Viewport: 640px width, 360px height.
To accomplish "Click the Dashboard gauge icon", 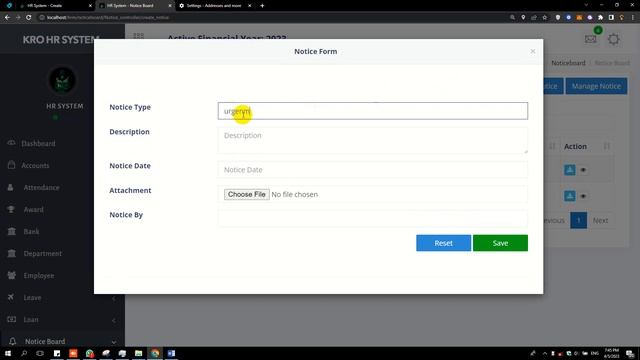I will click(11, 143).
